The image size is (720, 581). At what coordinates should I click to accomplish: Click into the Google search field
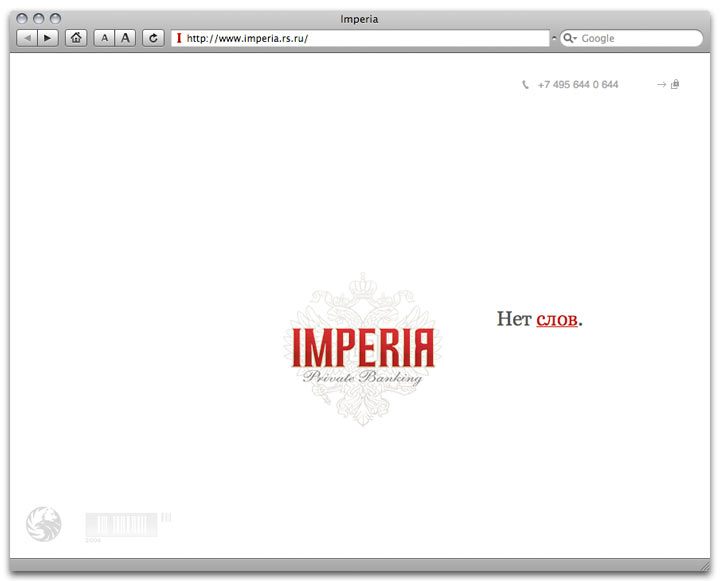click(x=640, y=38)
